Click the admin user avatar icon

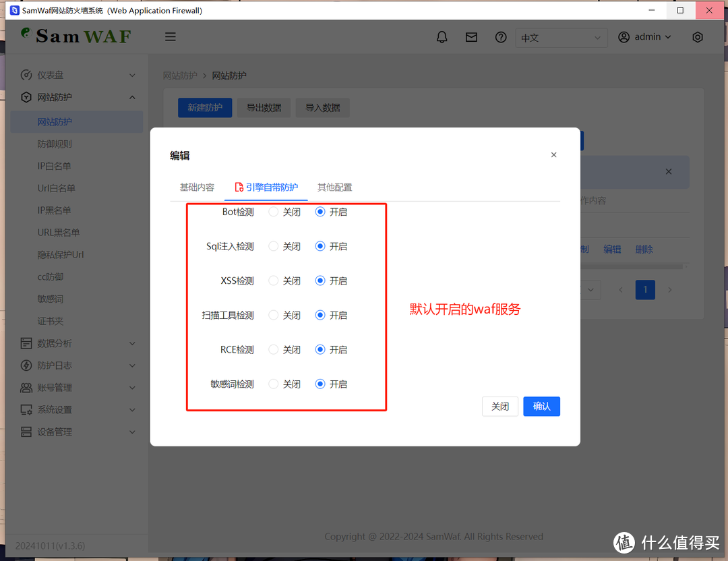click(624, 36)
